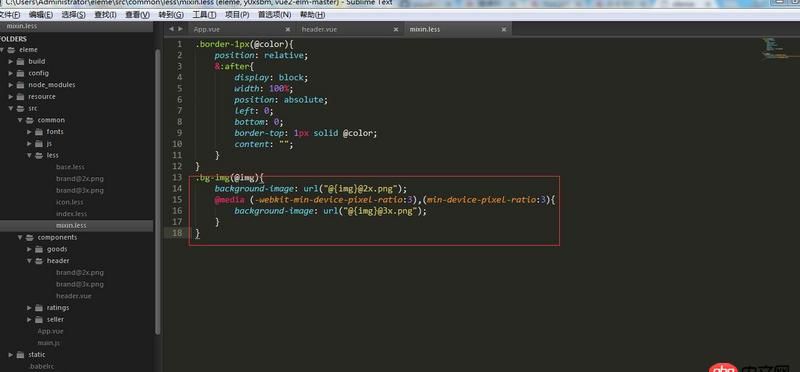
Task: Open the 编辑(E) menu
Action: 41,15
